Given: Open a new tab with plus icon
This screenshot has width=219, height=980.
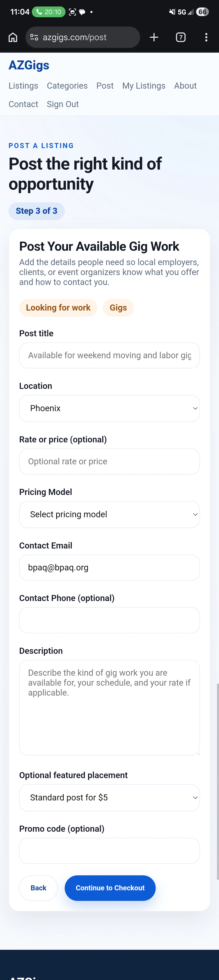Looking at the screenshot, I should [154, 37].
